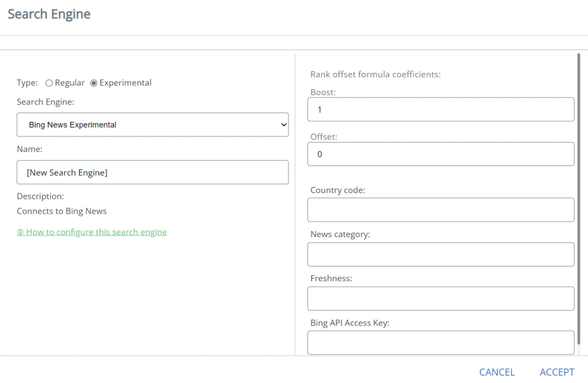The width and height of the screenshot is (588, 383).
Task: Click the Search Engine dialog title
Action: (x=49, y=14)
